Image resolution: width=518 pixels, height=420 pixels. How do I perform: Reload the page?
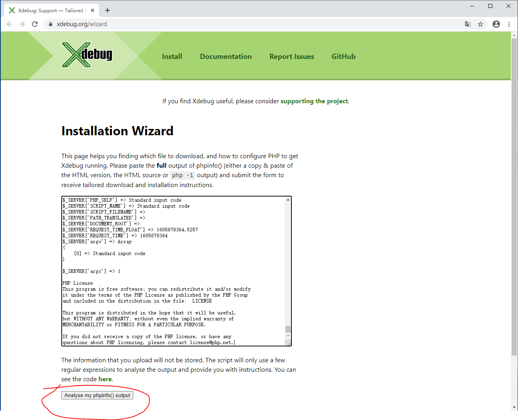(35, 24)
